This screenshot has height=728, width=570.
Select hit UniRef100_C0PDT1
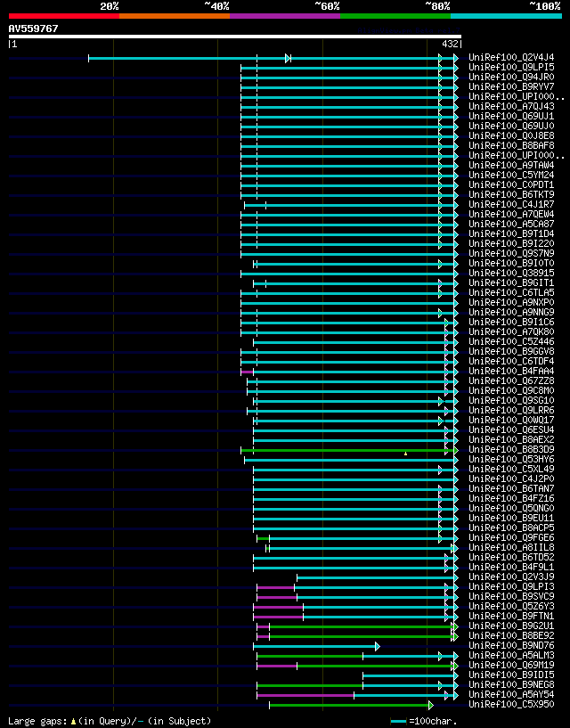pyautogui.click(x=511, y=184)
